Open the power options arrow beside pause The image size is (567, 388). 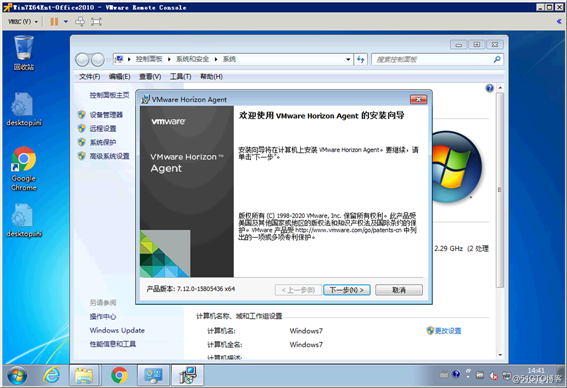click(66, 22)
